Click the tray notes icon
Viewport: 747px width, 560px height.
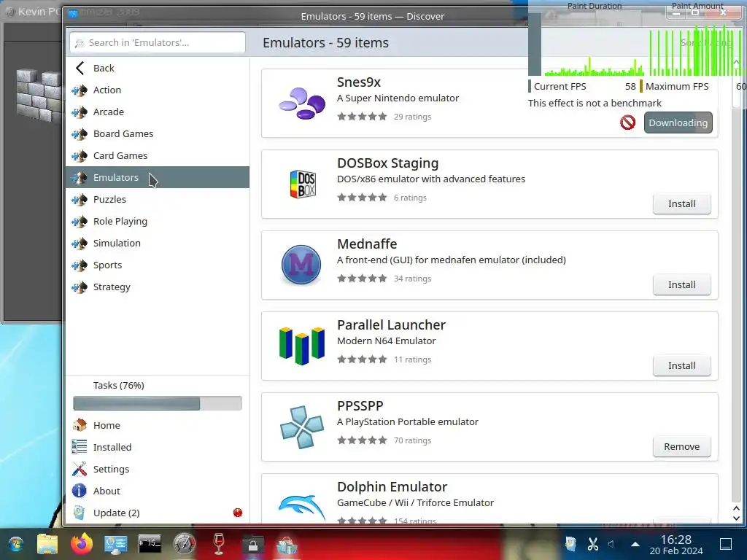[x=570, y=544]
